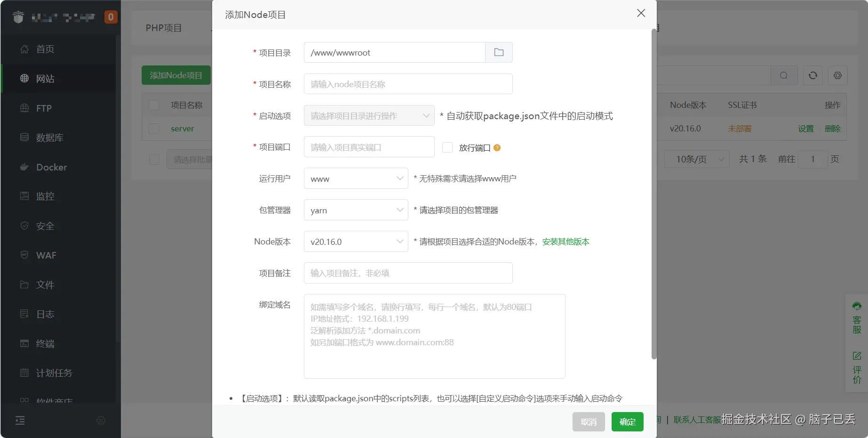Screen dimensions: 868x438
Task: Click the question mark help icon beside 放行端口
Action: pos(497,147)
